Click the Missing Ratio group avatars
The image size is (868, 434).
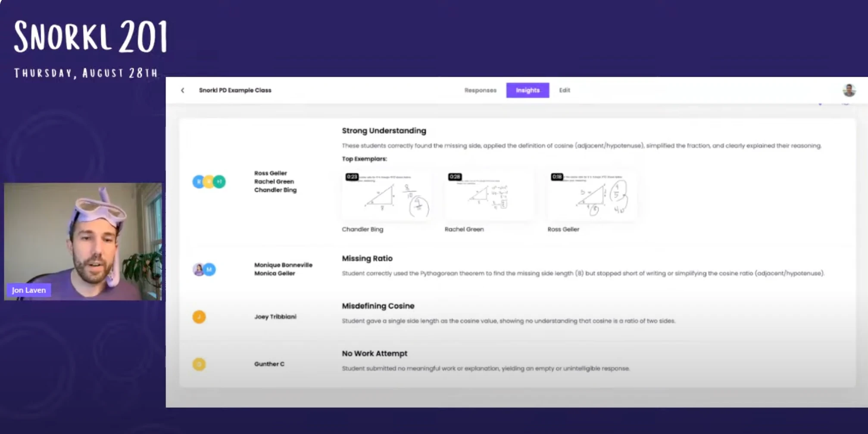(204, 270)
